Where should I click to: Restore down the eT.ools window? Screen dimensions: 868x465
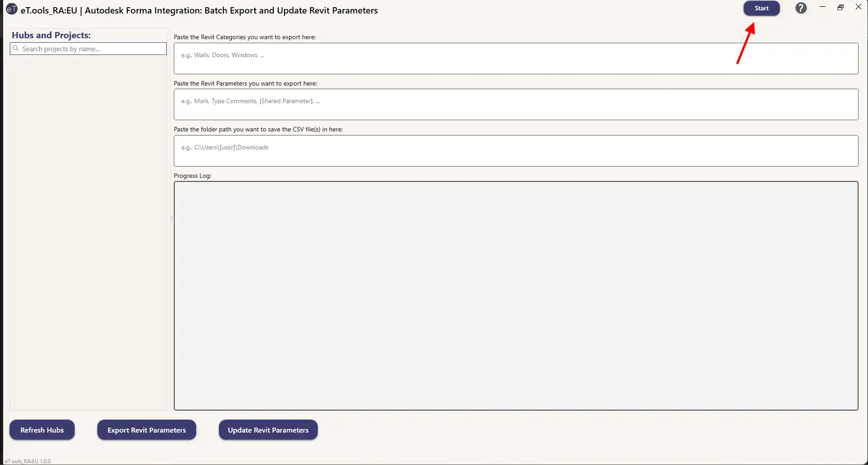click(841, 7)
